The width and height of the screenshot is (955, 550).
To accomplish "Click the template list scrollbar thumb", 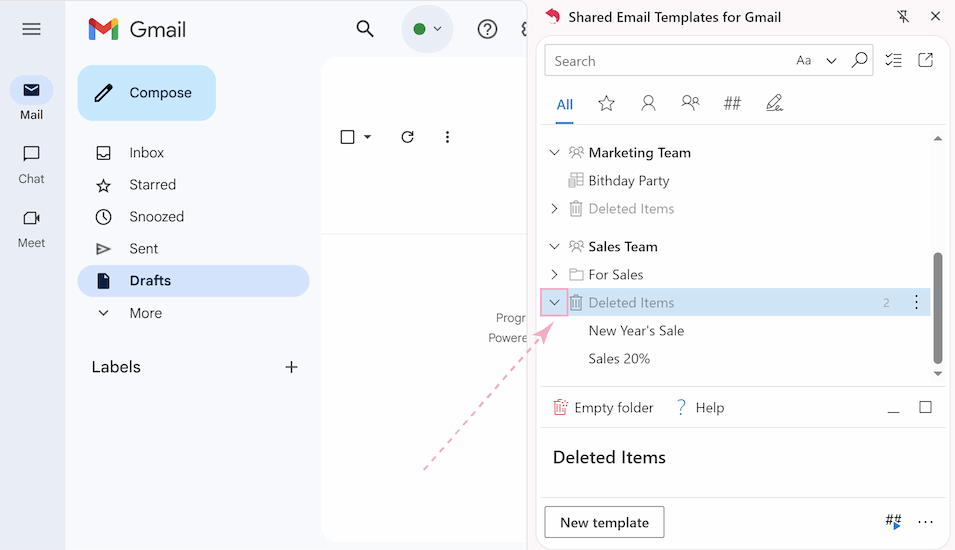I will [x=938, y=308].
